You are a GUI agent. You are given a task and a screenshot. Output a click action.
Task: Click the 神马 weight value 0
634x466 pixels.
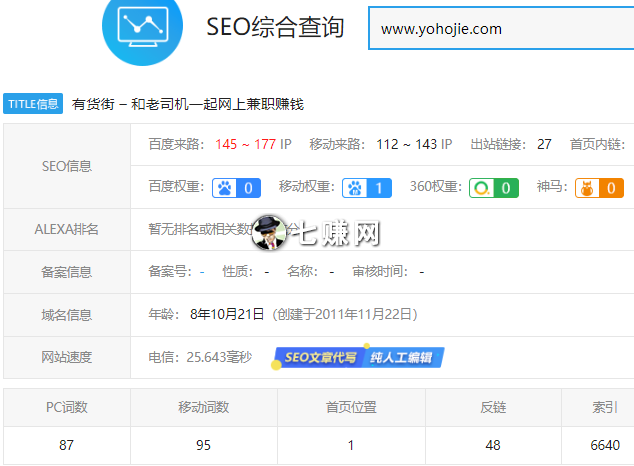pos(611,188)
